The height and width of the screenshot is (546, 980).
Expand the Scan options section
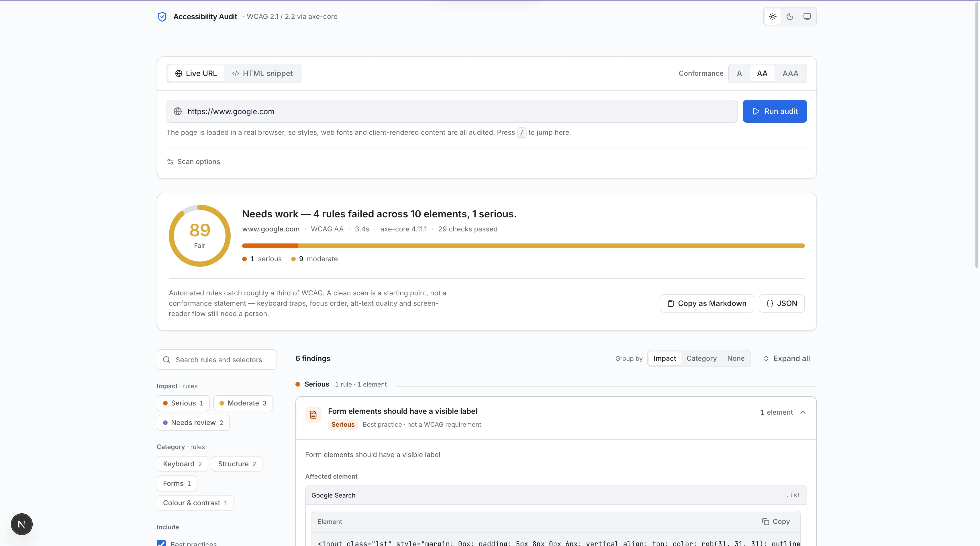tap(194, 162)
